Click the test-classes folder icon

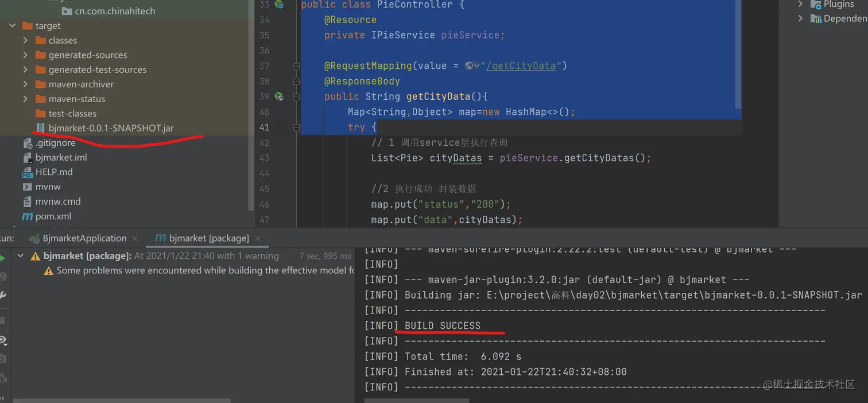point(40,114)
